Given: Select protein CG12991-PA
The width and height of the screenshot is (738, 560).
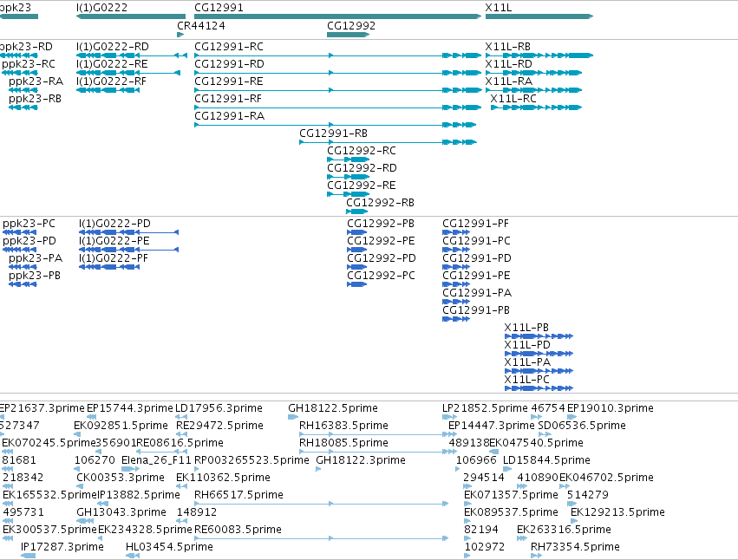Looking at the screenshot, I should (x=456, y=303).
